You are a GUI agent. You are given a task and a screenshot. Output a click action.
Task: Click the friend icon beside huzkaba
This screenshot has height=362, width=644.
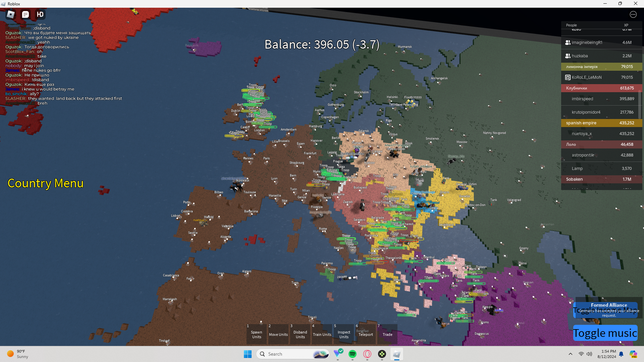[568, 56]
